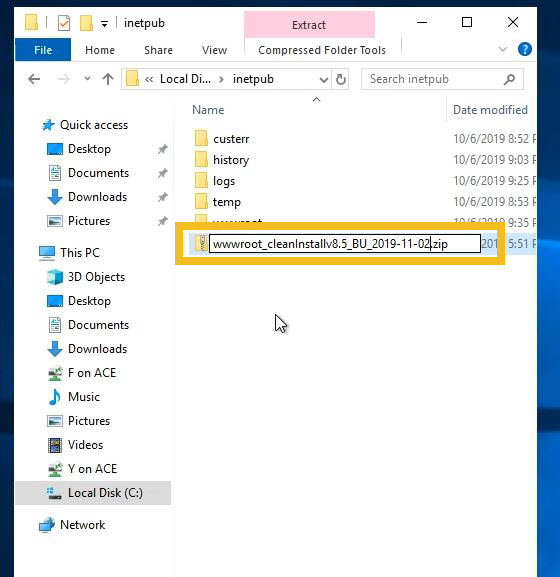Open pinned Documents under Quick access
Screen dimensions: 560x577
point(98,173)
